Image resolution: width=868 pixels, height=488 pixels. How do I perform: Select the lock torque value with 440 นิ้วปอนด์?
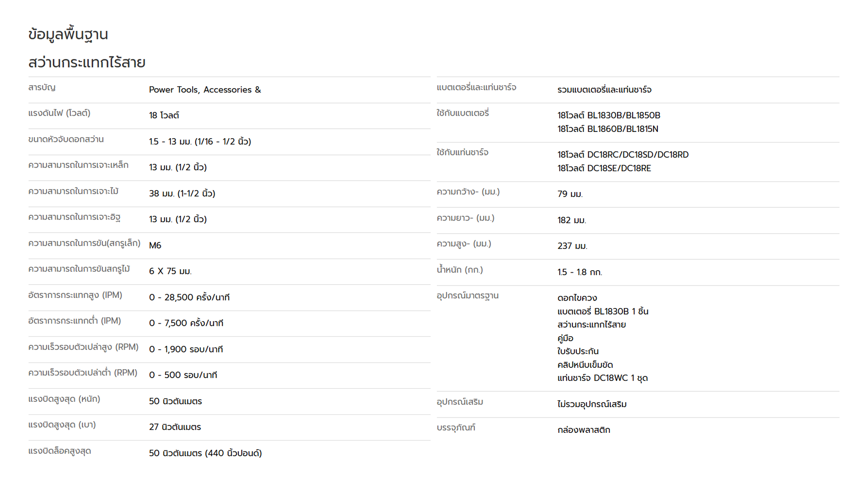click(x=206, y=453)
